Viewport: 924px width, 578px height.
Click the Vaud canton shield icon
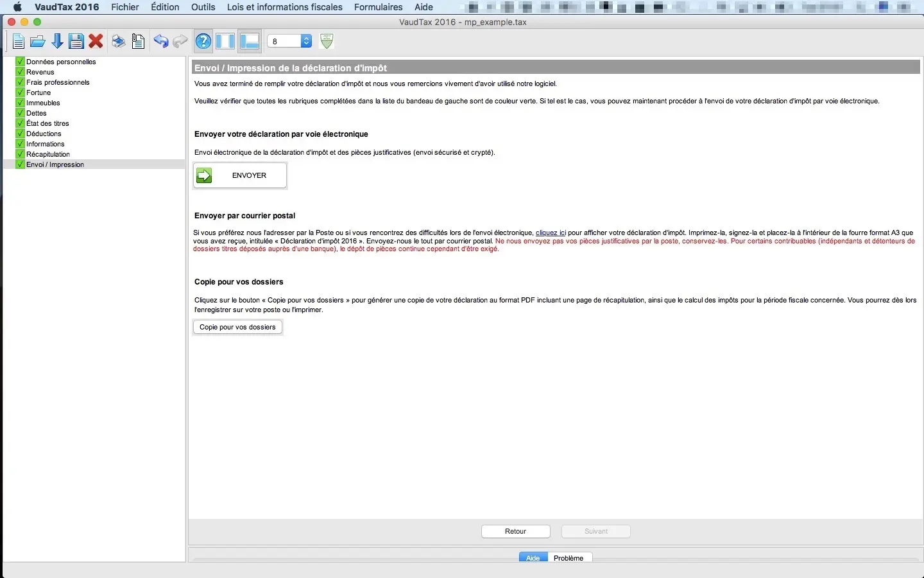tap(327, 41)
